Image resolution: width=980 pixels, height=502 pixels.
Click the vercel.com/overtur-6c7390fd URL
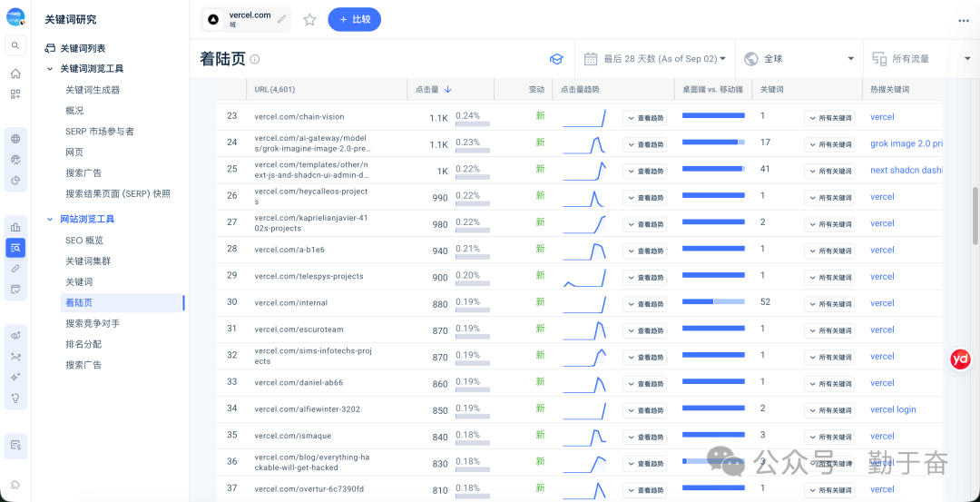coord(309,488)
